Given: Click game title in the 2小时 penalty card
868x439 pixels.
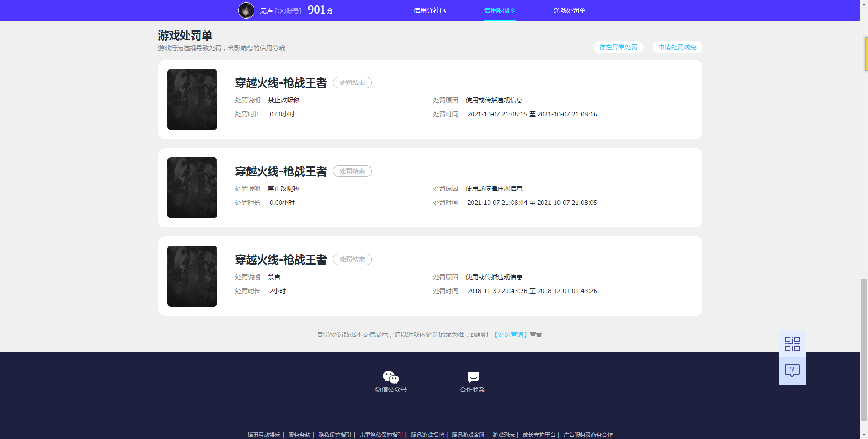Looking at the screenshot, I should click(x=281, y=260).
